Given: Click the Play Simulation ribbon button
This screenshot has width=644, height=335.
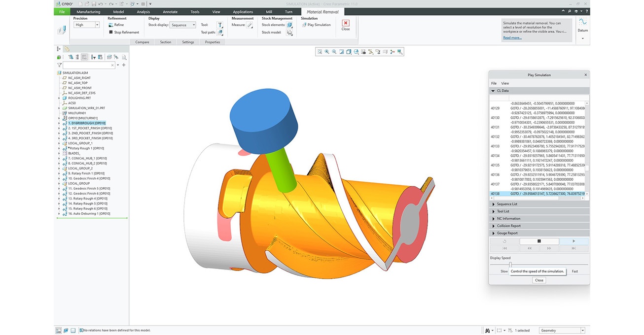Looking at the screenshot, I should click(316, 25).
